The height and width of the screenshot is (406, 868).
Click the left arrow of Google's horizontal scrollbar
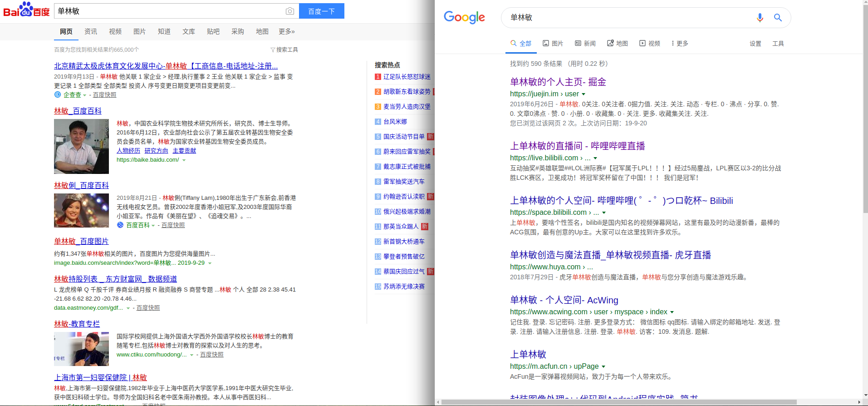[x=438, y=402]
